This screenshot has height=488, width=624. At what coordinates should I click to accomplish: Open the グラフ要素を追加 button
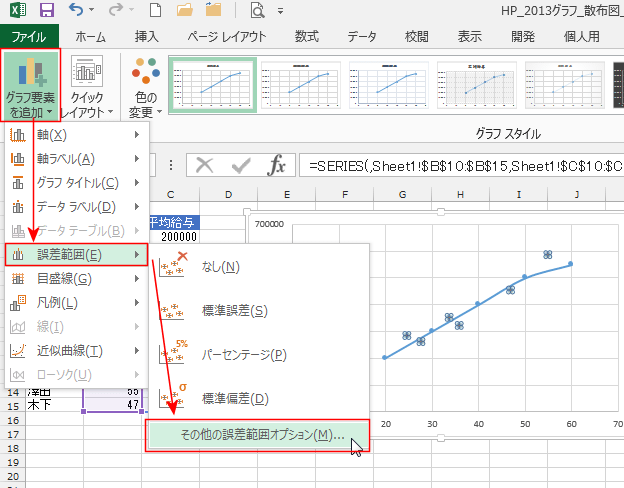pyautogui.click(x=30, y=85)
